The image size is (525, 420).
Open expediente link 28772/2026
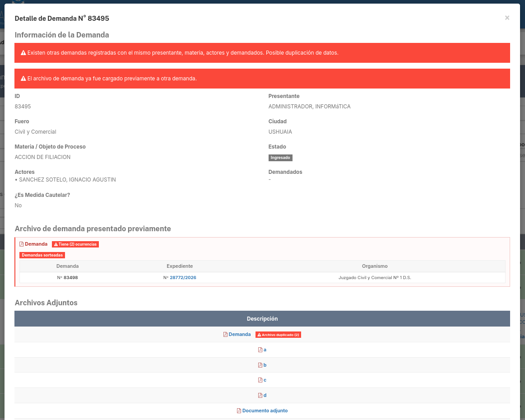183,278
